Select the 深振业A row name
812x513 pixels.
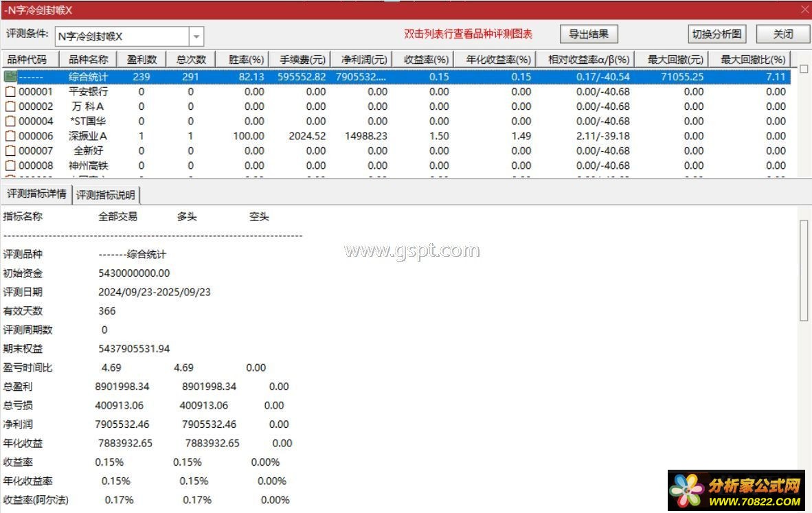click(x=88, y=136)
